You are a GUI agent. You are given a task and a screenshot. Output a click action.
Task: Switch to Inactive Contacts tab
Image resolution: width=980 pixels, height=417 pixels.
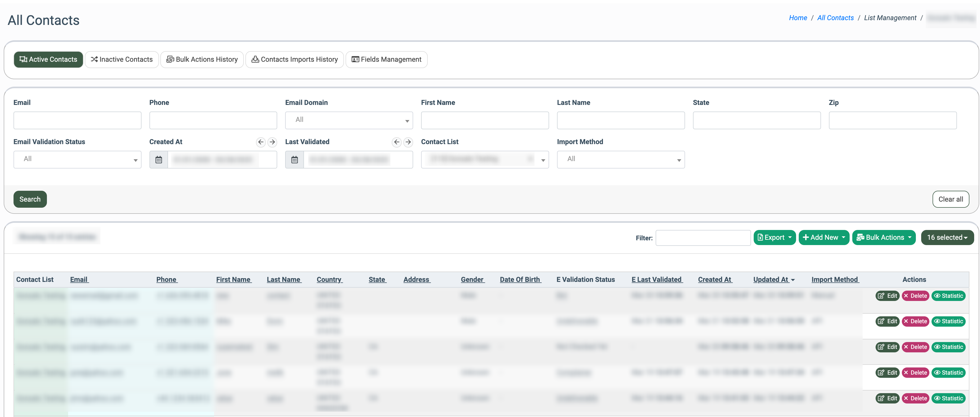tap(122, 59)
